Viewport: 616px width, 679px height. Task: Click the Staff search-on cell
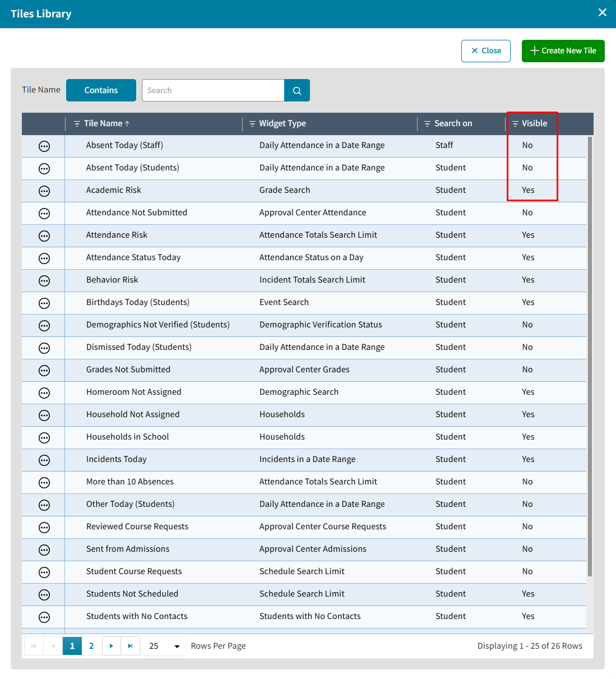[444, 145]
